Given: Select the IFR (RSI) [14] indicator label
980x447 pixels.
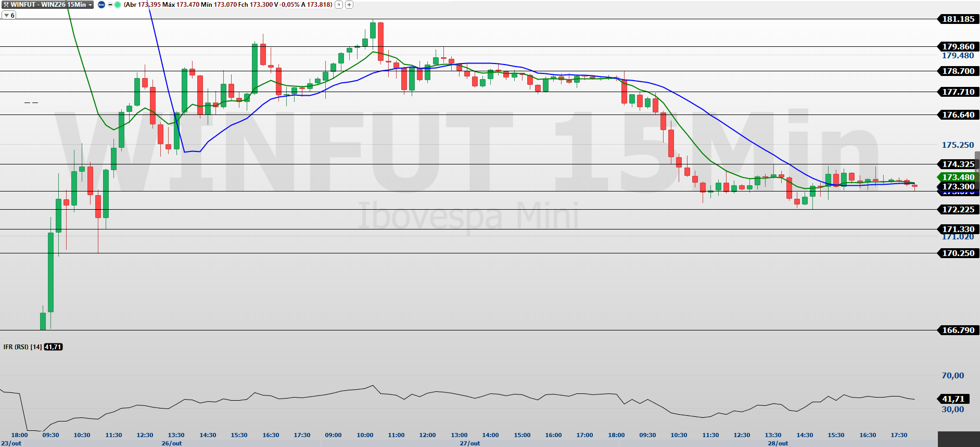Looking at the screenshot, I should tap(22, 347).
